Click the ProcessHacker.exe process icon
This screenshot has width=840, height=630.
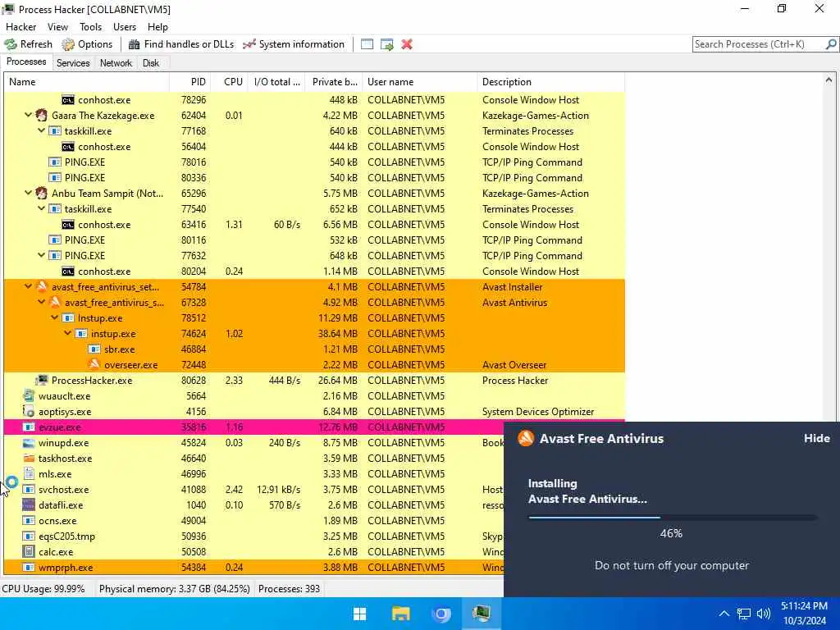41,381
